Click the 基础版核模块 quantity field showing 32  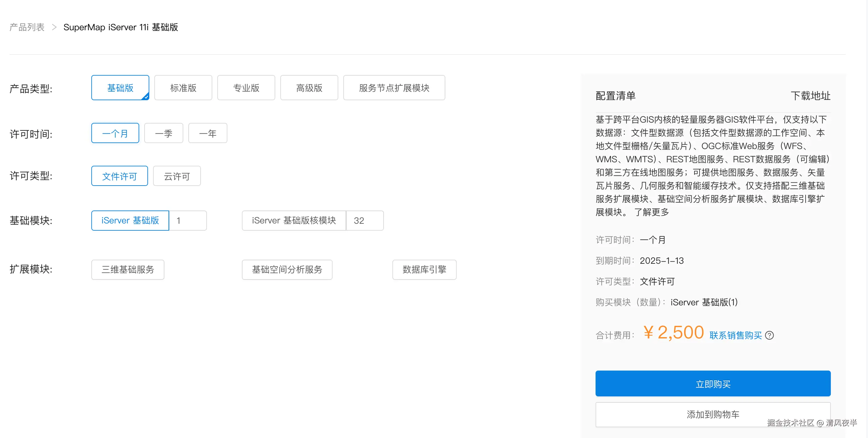365,221
